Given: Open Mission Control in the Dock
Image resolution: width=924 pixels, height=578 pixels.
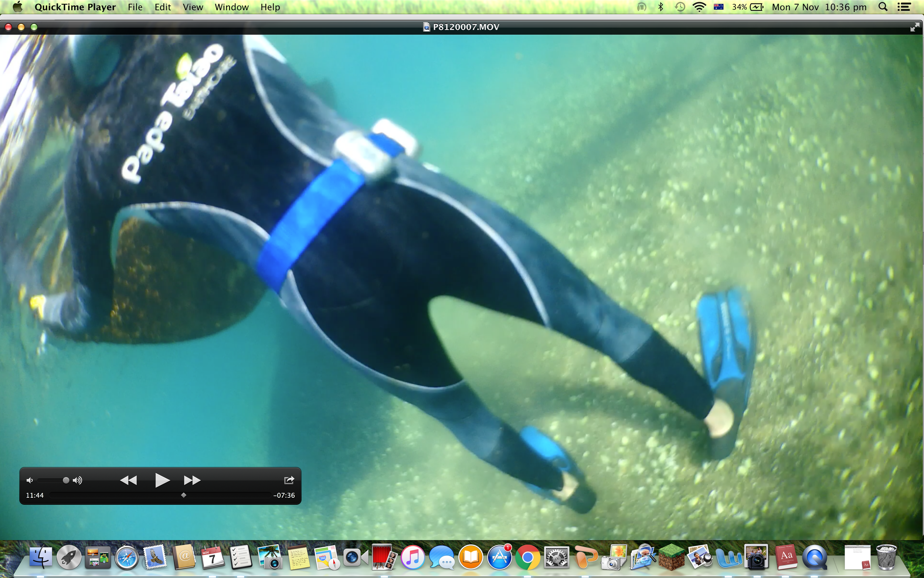Looking at the screenshot, I should click(x=98, y=557).
